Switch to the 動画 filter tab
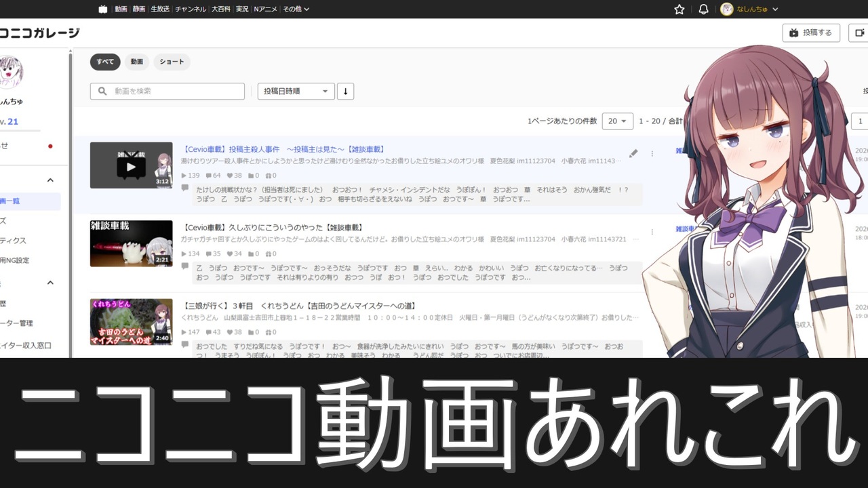 (137, 62)
